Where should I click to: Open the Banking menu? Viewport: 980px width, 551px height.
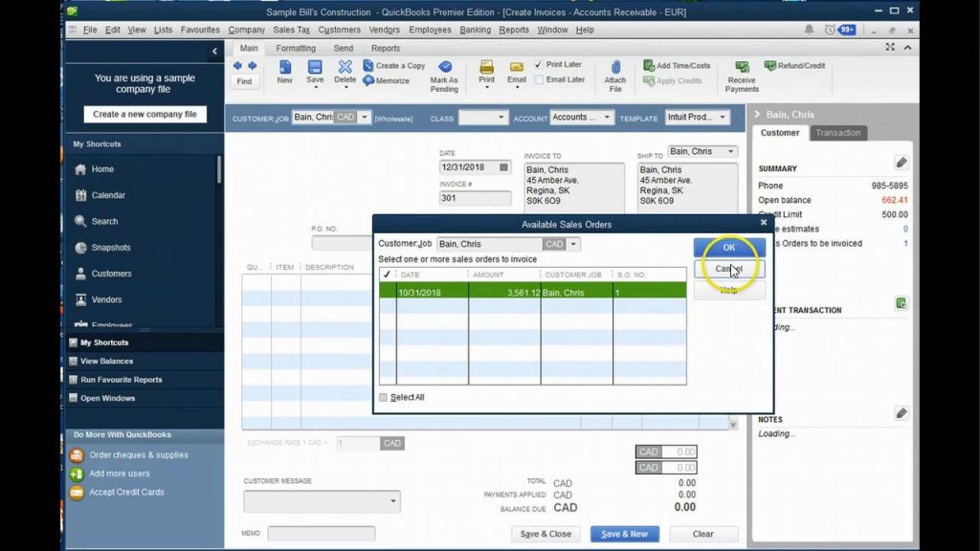coord(476,30)
